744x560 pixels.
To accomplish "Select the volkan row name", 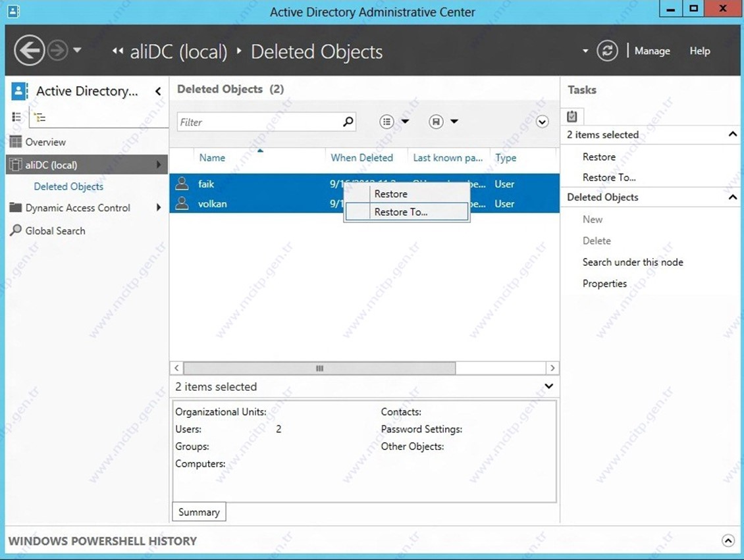I will [x=212, y=204].
